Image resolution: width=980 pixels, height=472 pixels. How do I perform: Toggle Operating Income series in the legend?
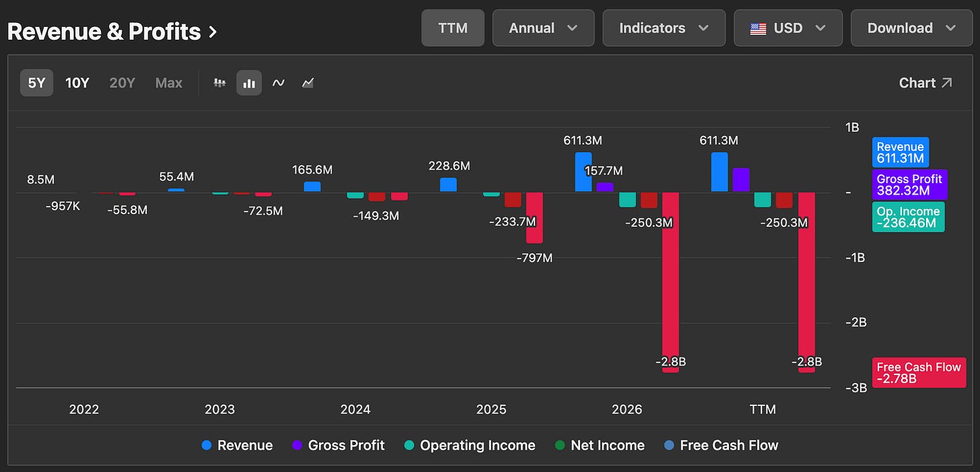(x=470, y=445)
